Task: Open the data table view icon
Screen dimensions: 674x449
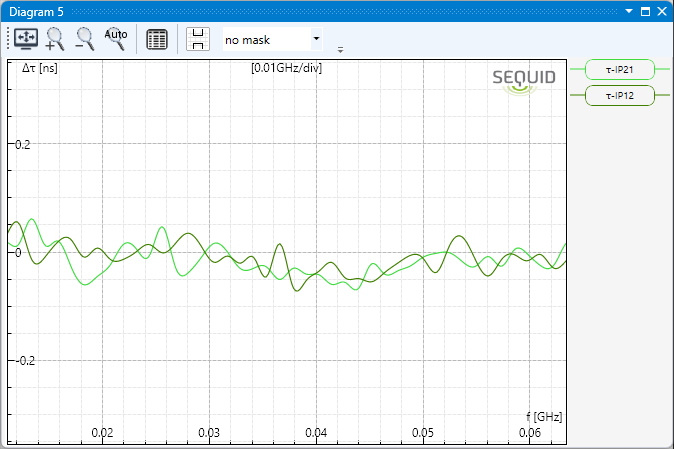Action: tap(157, 40)
